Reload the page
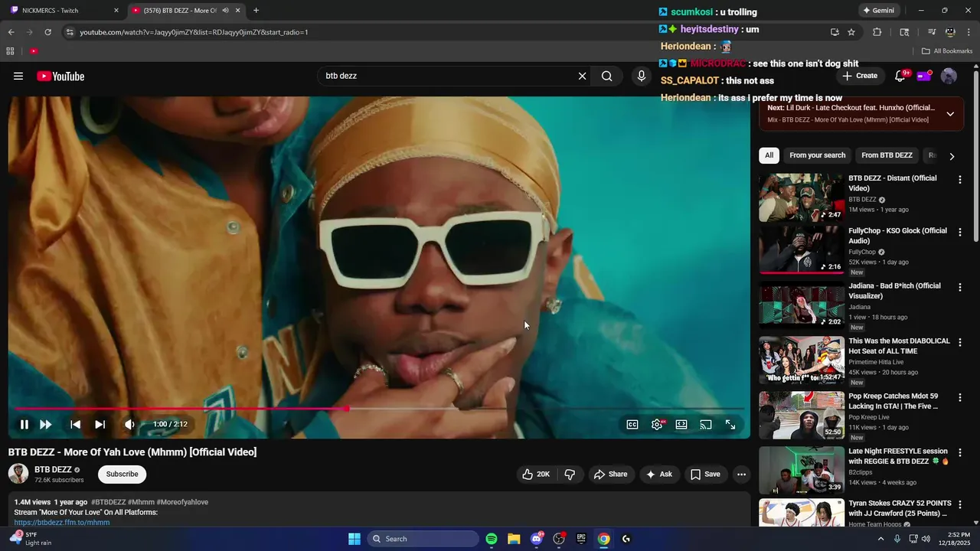The height and width of the screenshot is (551, 980). pyautogui.click(x=47, y=32)
